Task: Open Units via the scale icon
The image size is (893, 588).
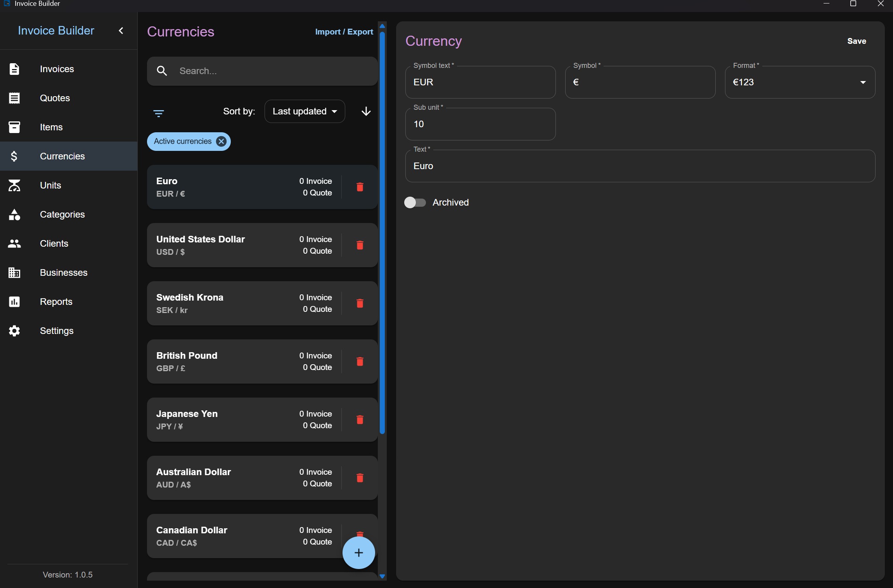Action: 14,185
